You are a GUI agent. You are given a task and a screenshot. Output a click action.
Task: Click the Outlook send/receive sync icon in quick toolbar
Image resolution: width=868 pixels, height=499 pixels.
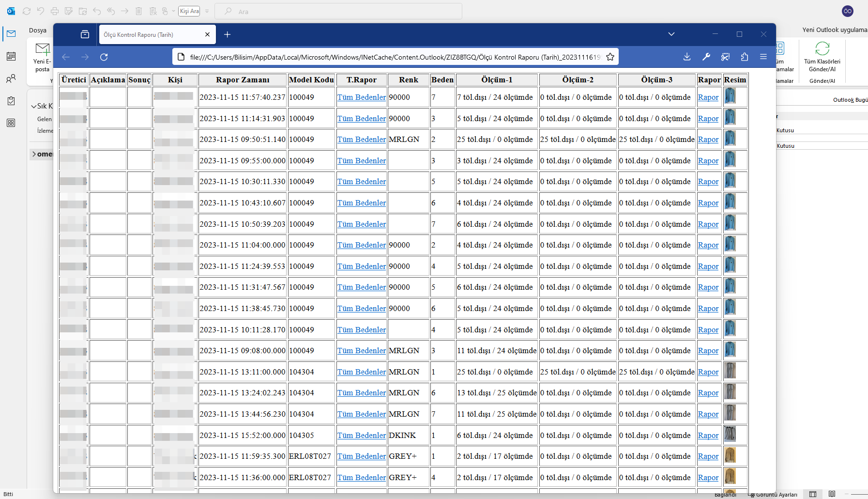pos(27,11)
